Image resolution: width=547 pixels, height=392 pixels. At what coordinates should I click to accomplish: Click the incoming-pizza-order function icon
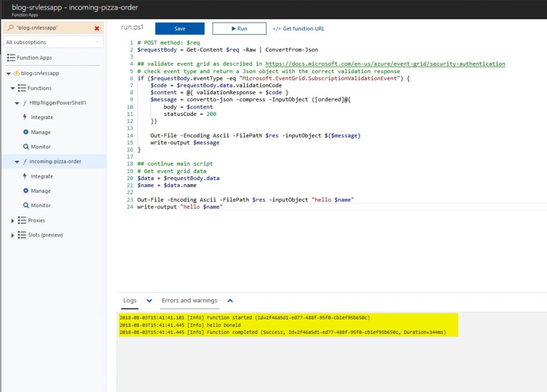click(x=25, y=161)
